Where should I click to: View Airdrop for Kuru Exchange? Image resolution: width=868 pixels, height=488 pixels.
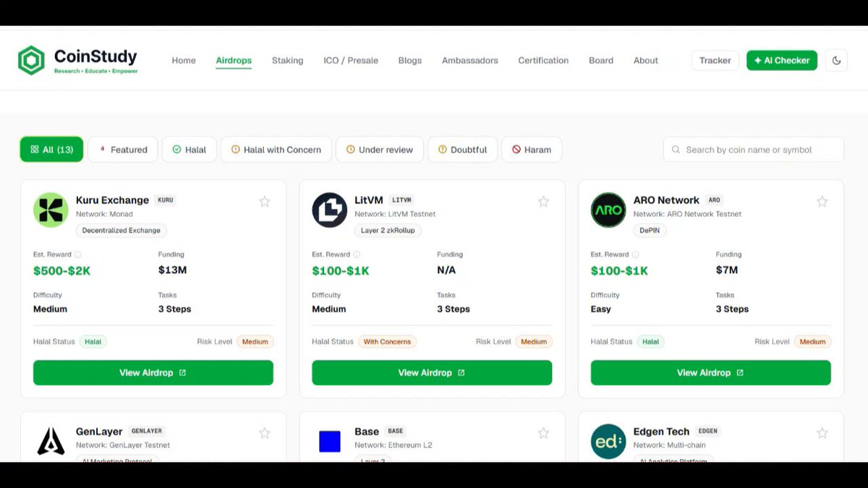coord(153,373)
